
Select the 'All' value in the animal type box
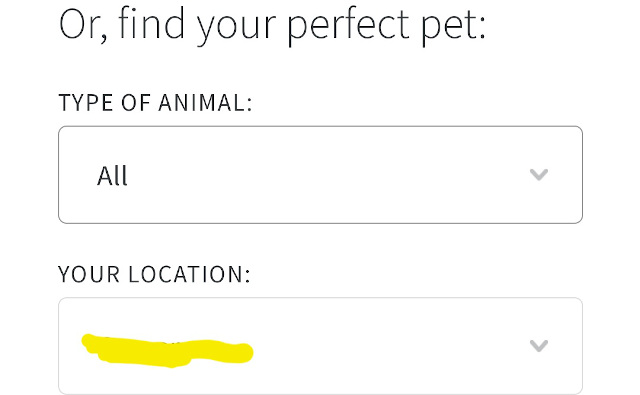pos(112,176)
